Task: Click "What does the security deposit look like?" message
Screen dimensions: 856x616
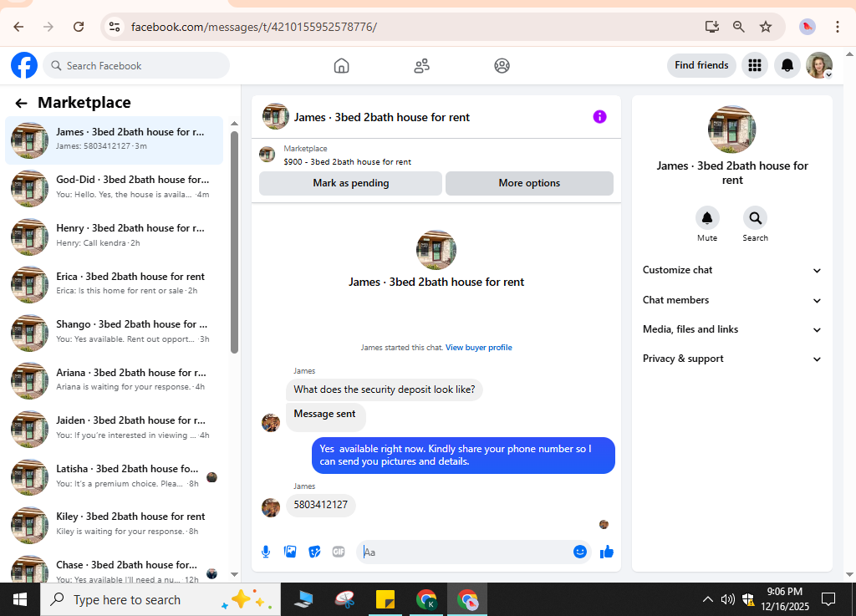Action: click(x=385, y=389)
